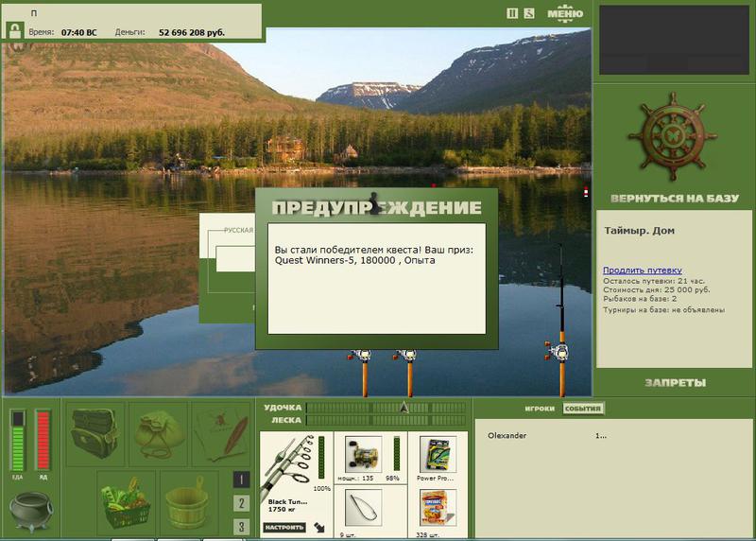
Task: Switch to the ИГРОКИ tab
Action: (540, 409)
